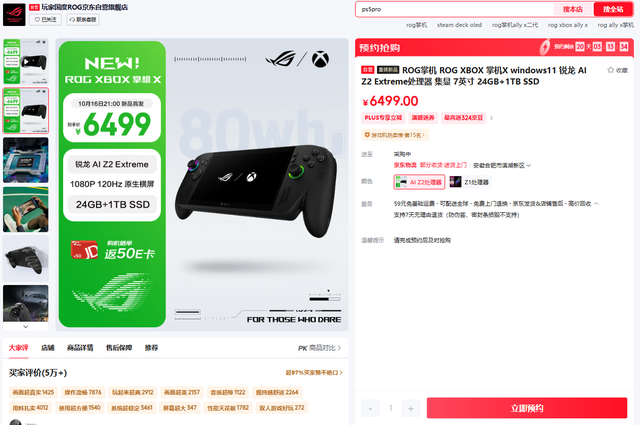
Task: Click the ROG store logo icon
Action: pos(14,14)
